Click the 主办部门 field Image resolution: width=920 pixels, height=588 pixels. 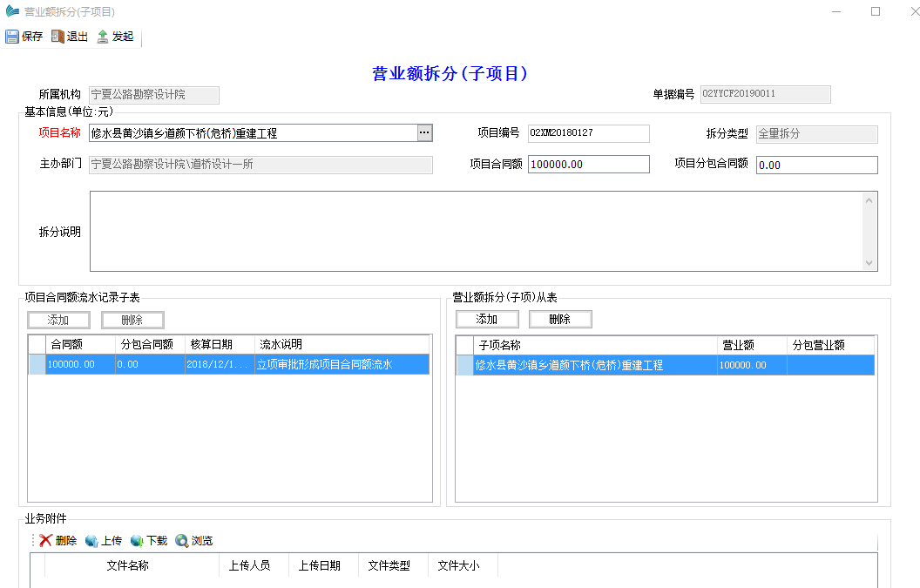[260, 165]
